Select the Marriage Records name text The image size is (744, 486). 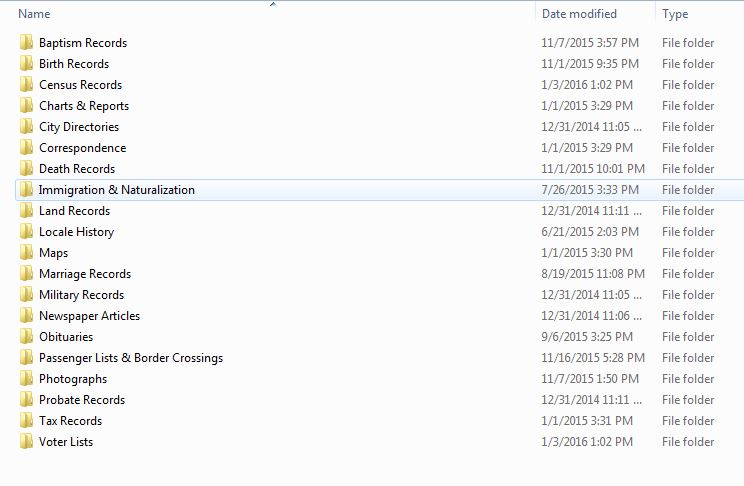click(x=85, y=274)
